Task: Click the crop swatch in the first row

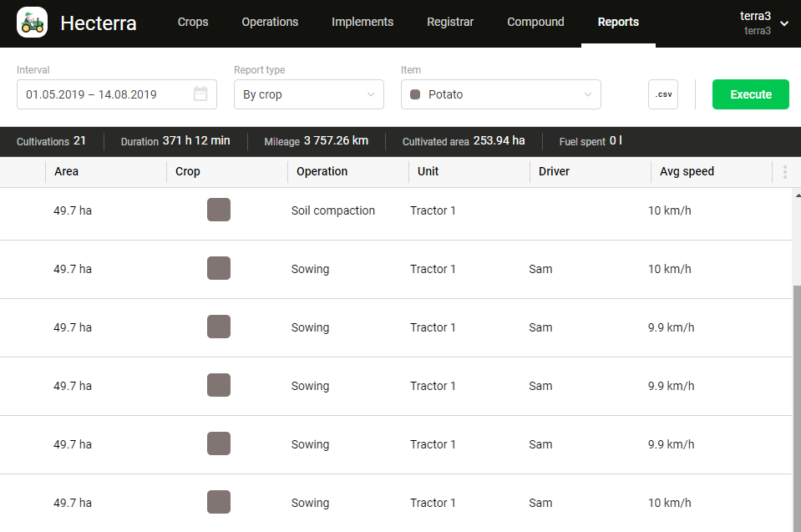Action: tap(218, 210)
